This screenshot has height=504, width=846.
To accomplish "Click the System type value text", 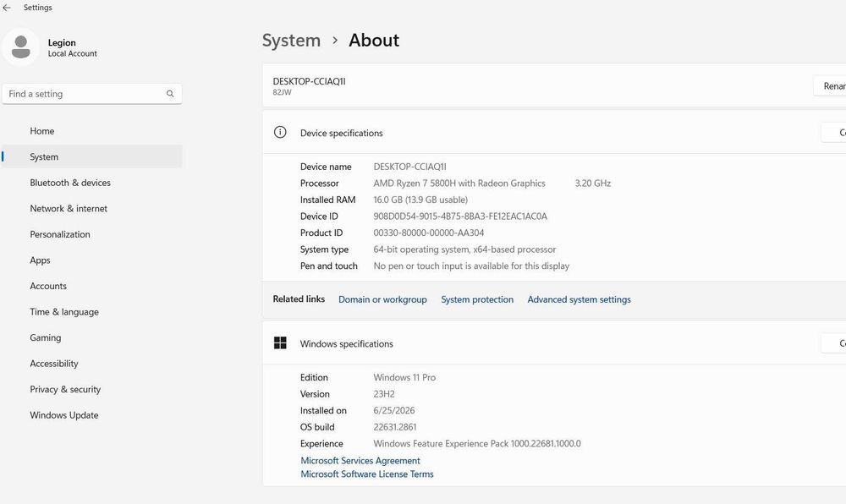I will tap(464, 249).
